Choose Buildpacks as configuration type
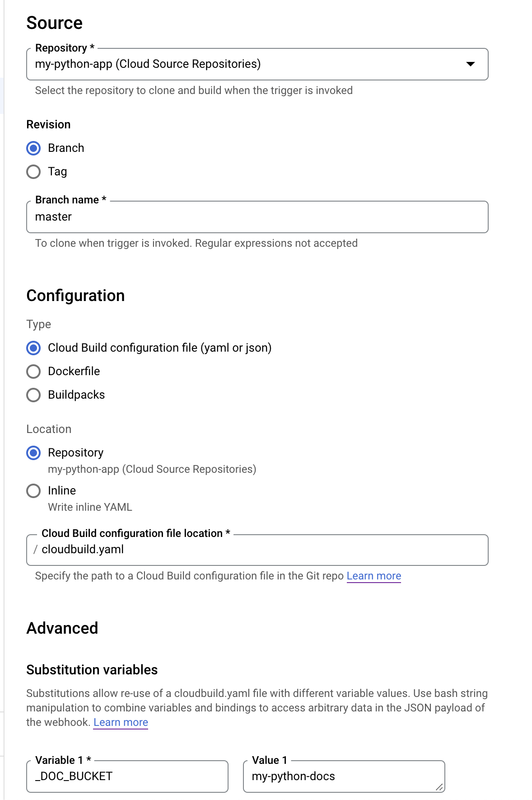The image size is (532, 800). [x=33, y=395]
